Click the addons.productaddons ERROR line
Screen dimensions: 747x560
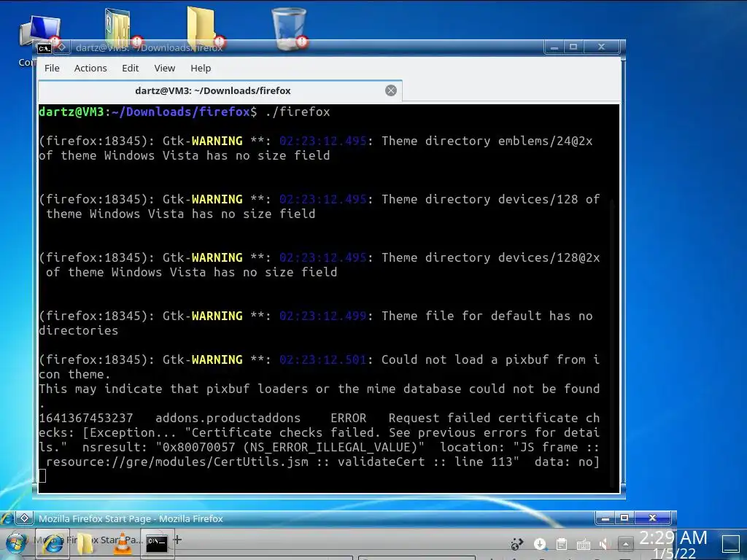[320, 418]
